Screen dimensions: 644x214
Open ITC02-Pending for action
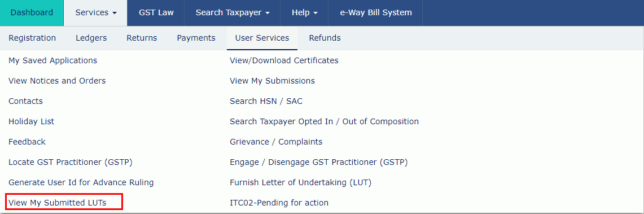279,203
